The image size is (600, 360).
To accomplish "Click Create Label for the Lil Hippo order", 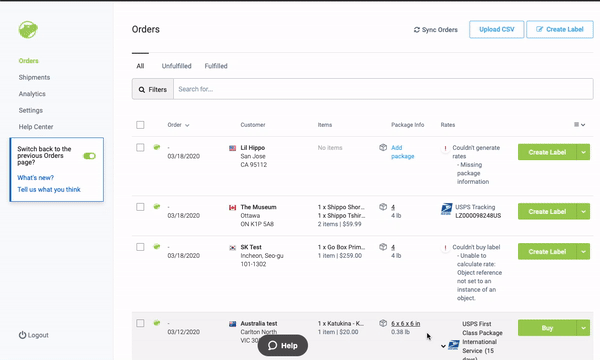I will coord(547,152).
